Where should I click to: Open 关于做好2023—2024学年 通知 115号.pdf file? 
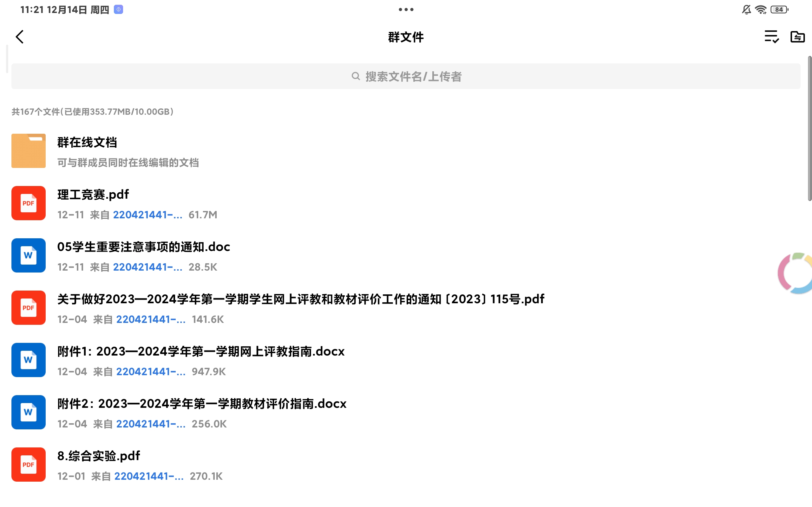[x=301, y=299]
